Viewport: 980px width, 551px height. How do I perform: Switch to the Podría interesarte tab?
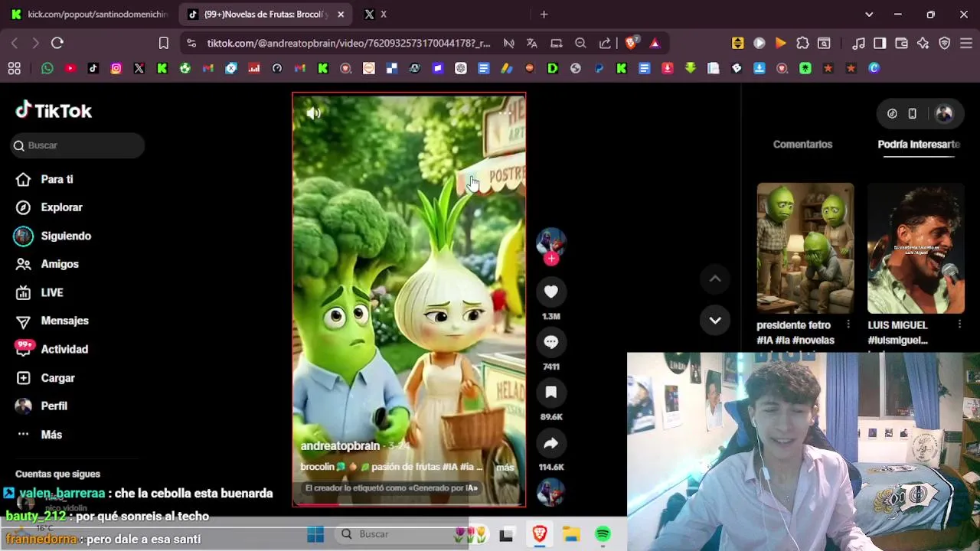[x=919, y=144]
